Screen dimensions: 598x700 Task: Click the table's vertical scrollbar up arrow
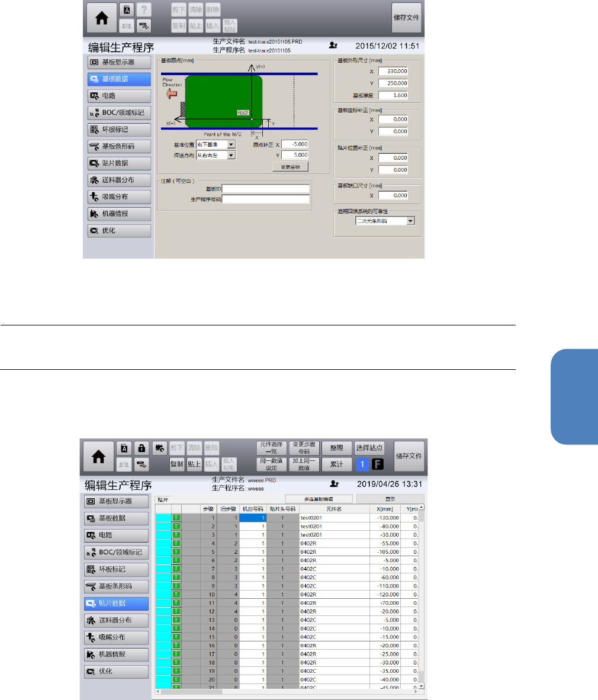(x=422, y=508)
